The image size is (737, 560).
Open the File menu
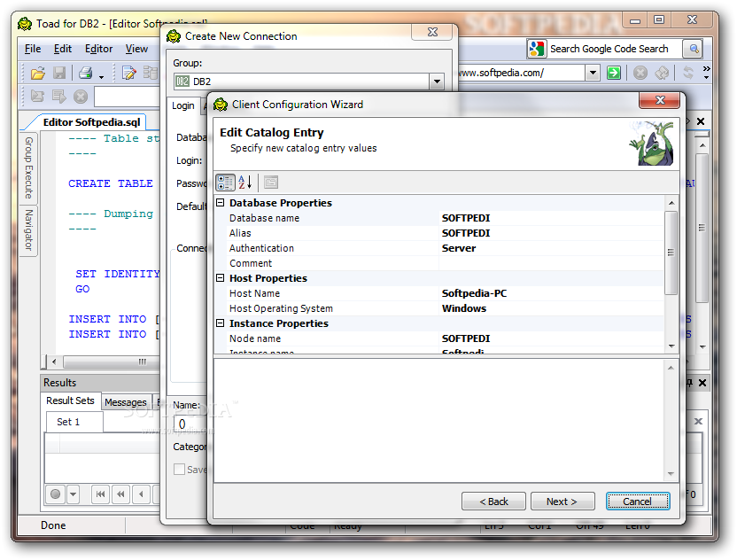point(33,49)
